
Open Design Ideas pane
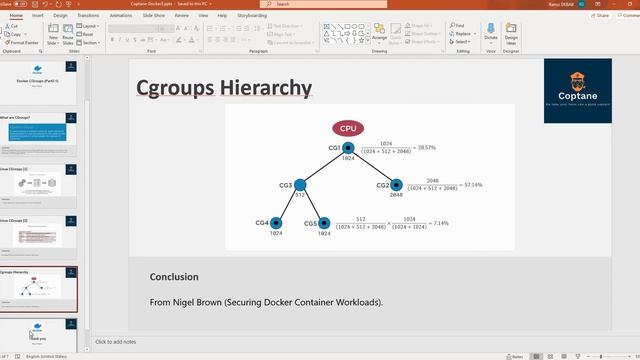[x=511, y=33]
